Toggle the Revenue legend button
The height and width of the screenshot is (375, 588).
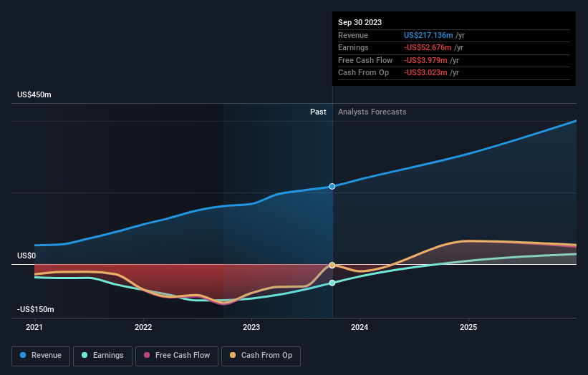point(41,356)
